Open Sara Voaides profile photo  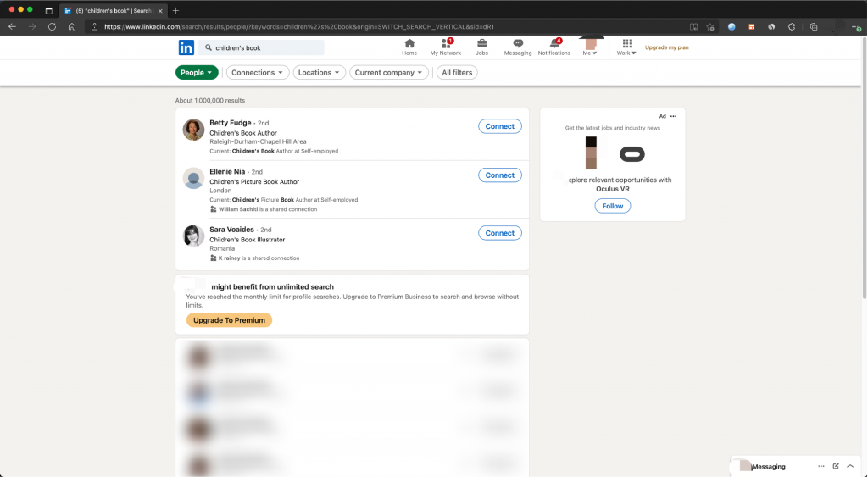(194, 236)
